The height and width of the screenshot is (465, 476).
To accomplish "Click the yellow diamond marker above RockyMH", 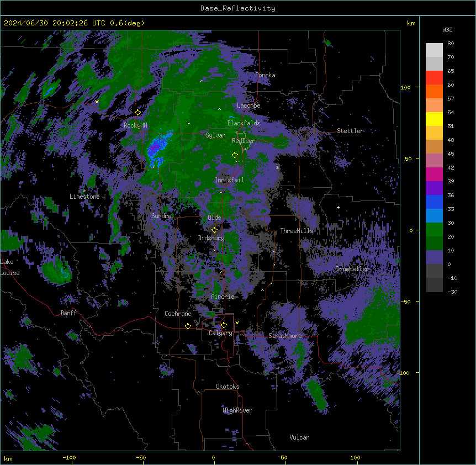I will click(138, 113).
